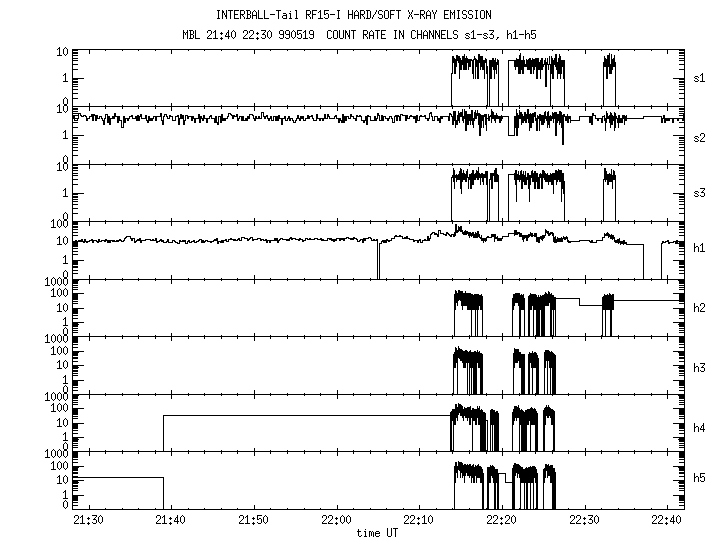The image size is (720, 550).
Task: Click the 21:30 time axis tick label
Action: [x=88, y=521]
